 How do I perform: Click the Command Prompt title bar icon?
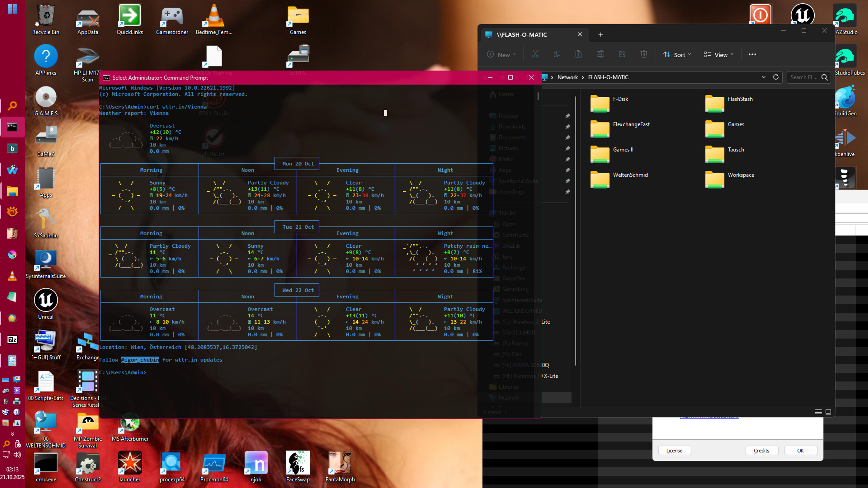point(106,78)
